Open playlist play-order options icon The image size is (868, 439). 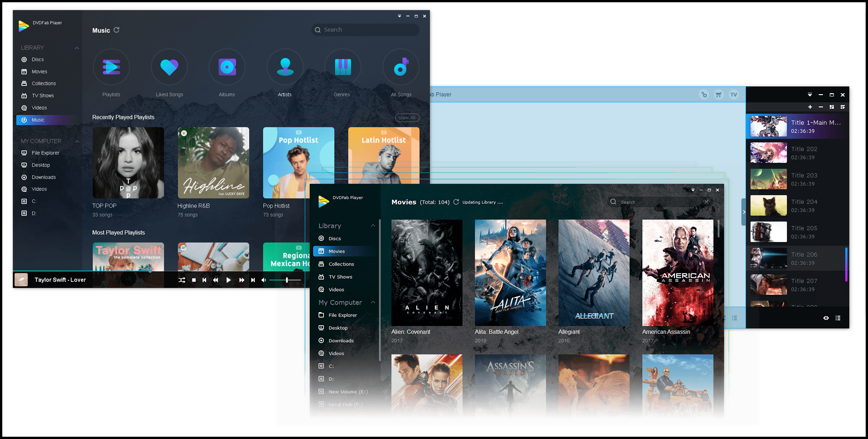(842, 107)
